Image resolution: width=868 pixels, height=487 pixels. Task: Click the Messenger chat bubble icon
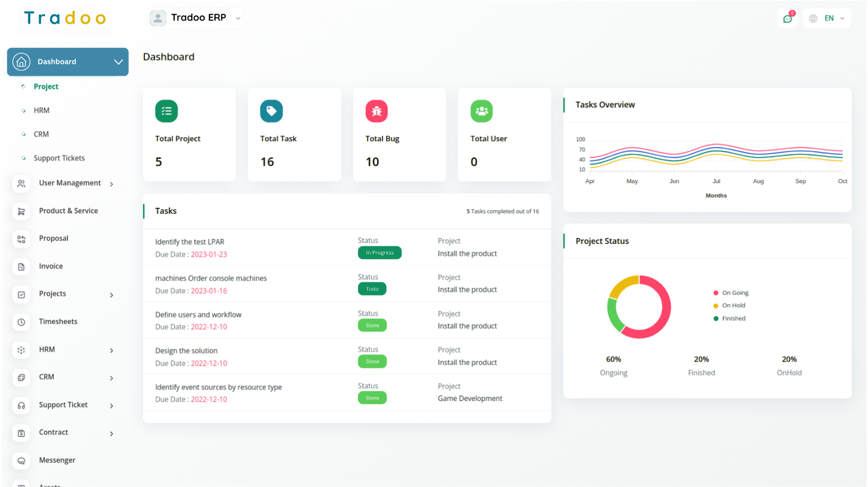tap(21, 460)
